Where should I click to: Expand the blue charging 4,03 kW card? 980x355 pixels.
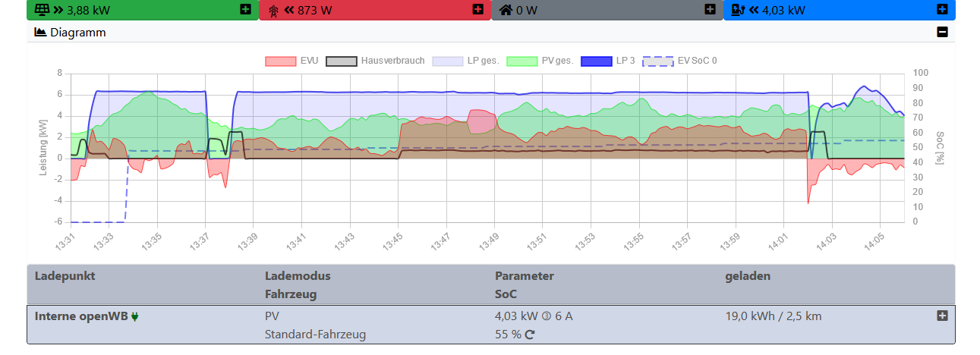click(942, 10)
